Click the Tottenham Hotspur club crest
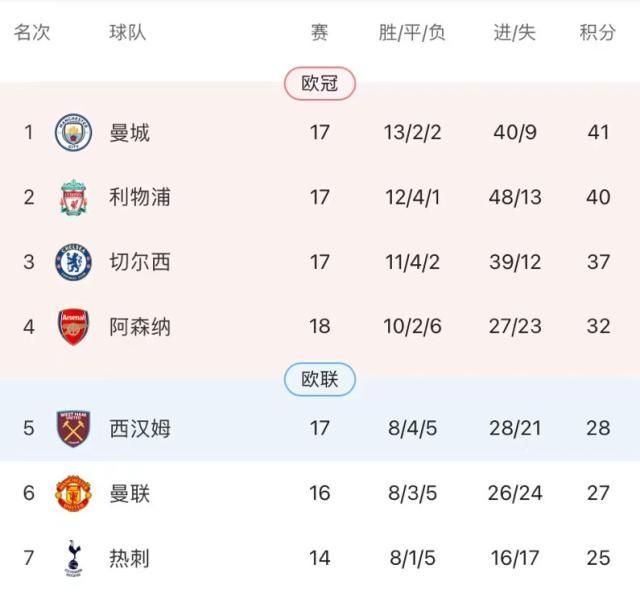This screenshot has width=640, height=598. point(73,558)
